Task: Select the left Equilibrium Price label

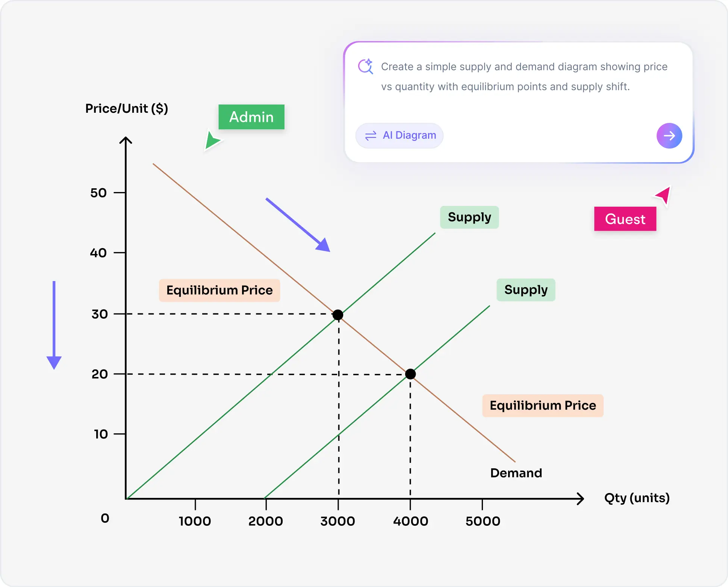Action: [x=219, y=290]
